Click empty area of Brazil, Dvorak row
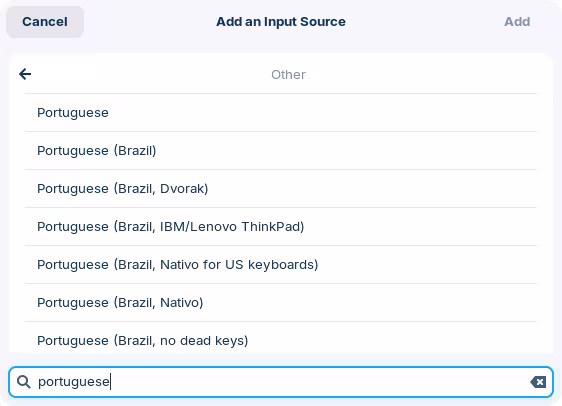 point(372,189)
